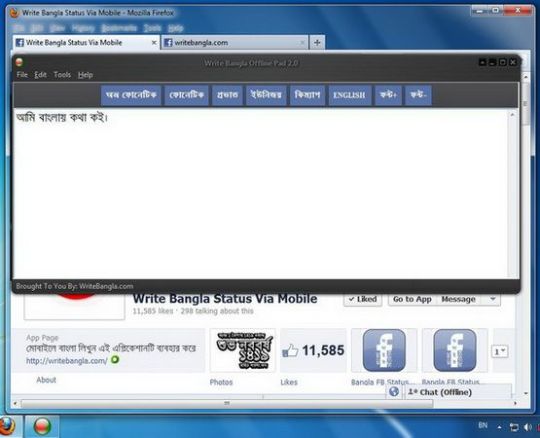The image size is (540, 438).
Task: Switch typing to ENGLISH
Action: [x=350, y=95]
